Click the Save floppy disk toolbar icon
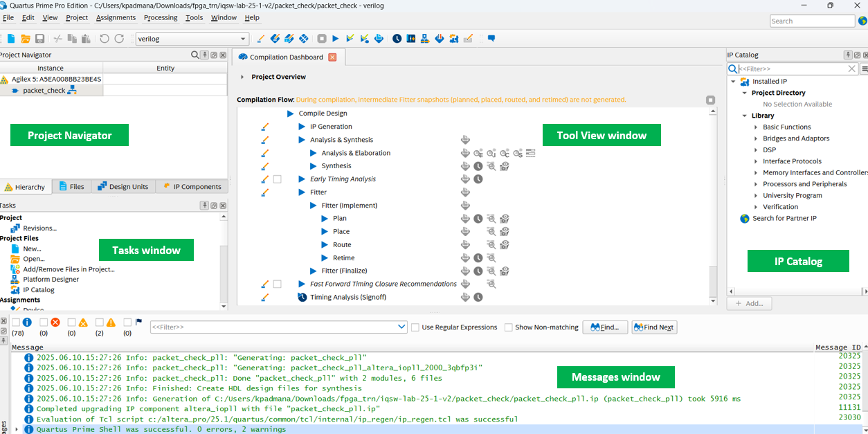 pos(40,39)
